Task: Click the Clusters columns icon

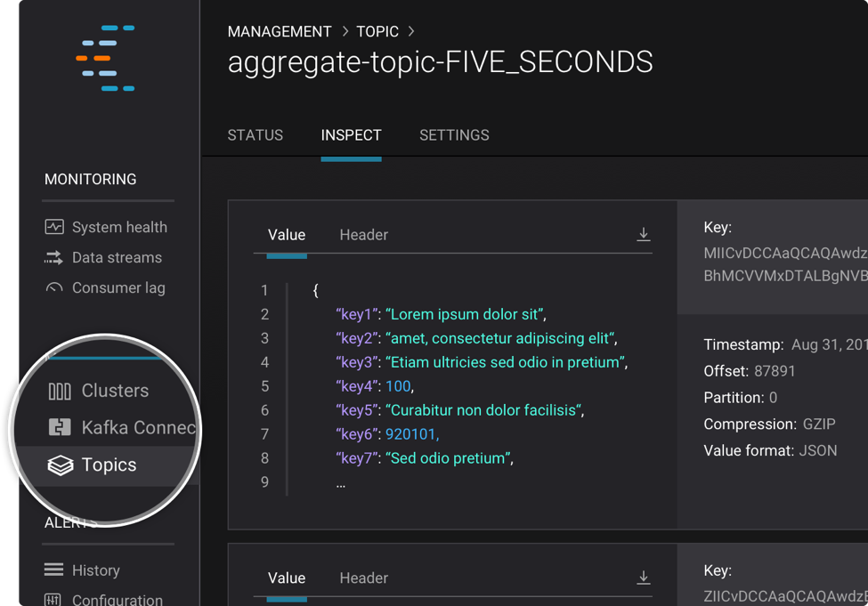Action: pyautogui.click(x=60, y=392)
